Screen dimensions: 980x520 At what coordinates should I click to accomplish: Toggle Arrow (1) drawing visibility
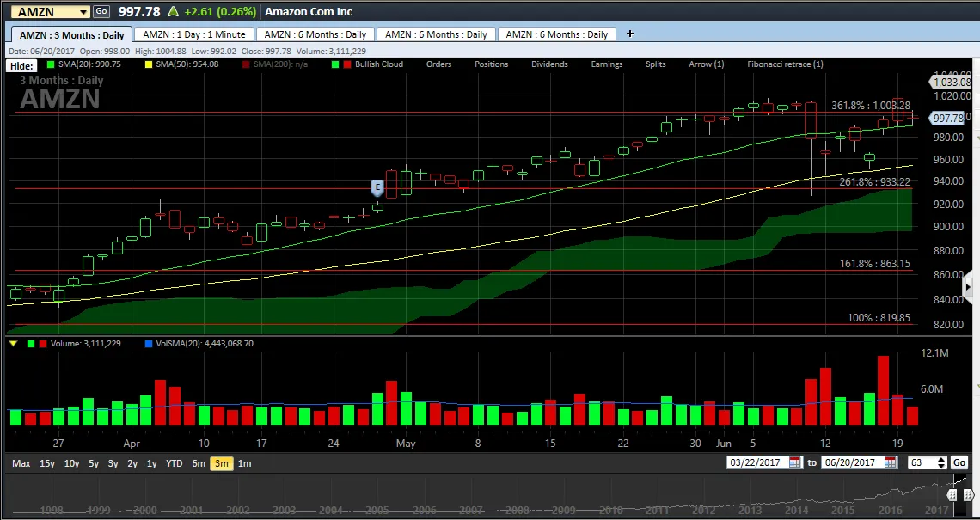pyautogui.click(x=707, y=64)
